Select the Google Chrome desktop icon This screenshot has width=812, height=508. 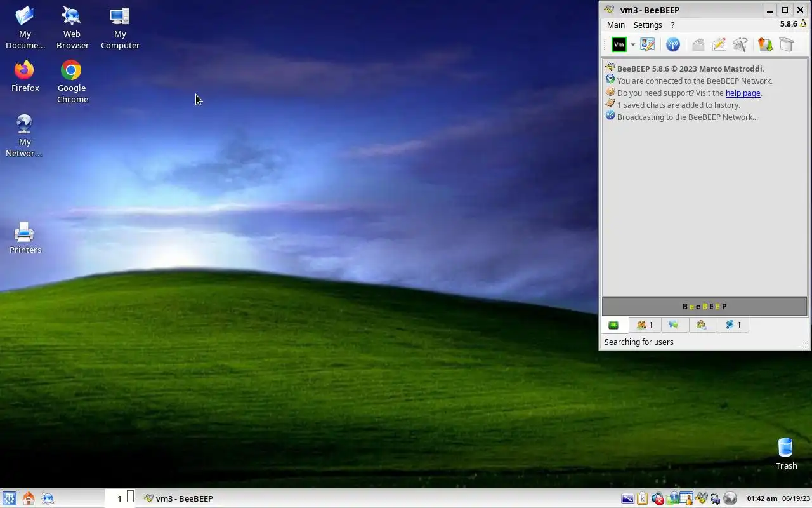pos(72,82)
